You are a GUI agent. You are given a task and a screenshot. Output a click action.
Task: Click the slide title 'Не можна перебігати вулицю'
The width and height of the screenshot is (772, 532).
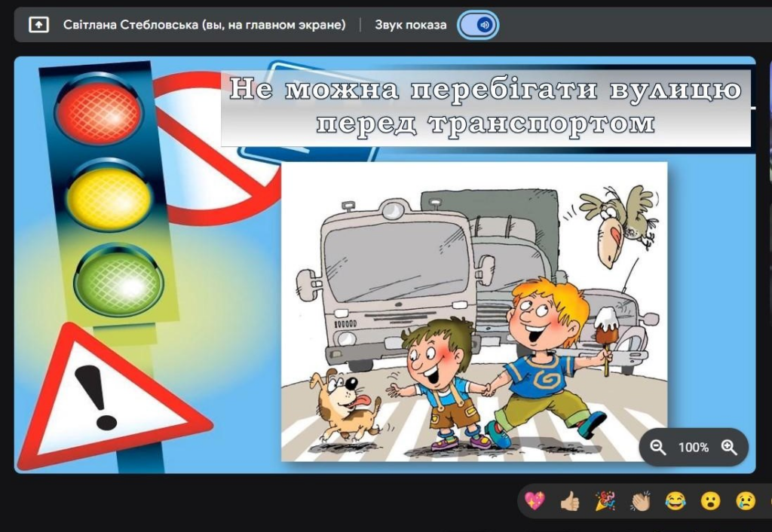tap(486, 90)
